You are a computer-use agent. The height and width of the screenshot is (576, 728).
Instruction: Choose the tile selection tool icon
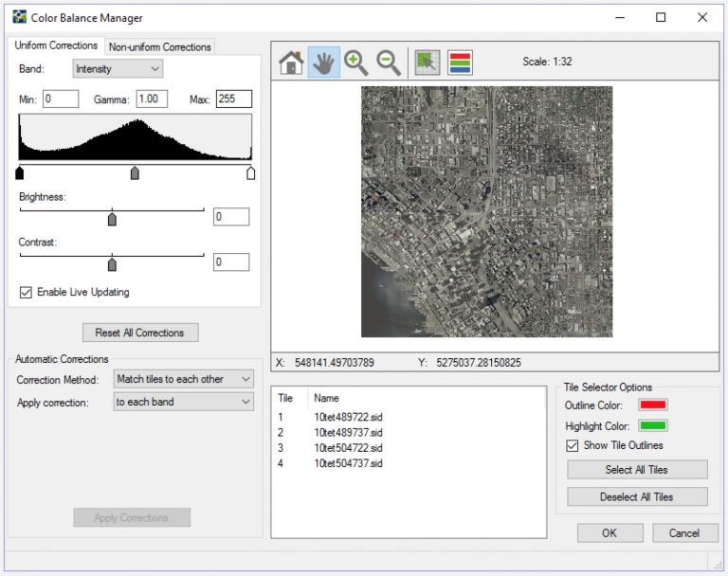(428, 63)
